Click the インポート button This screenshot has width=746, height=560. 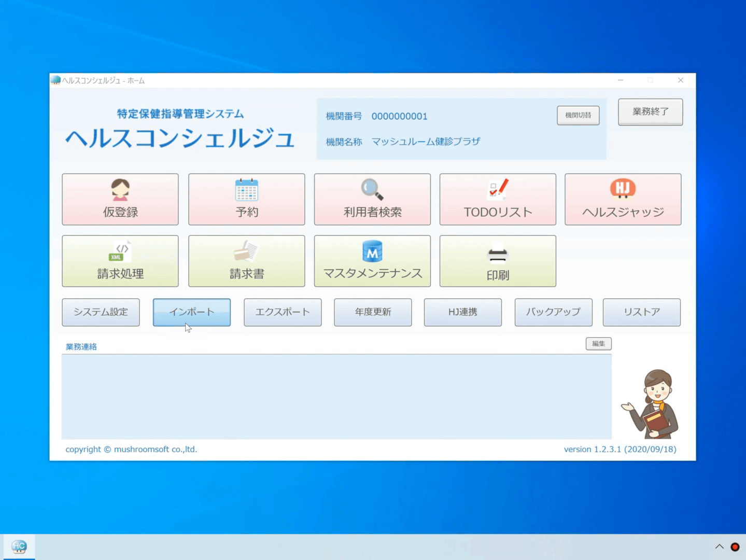192,312
